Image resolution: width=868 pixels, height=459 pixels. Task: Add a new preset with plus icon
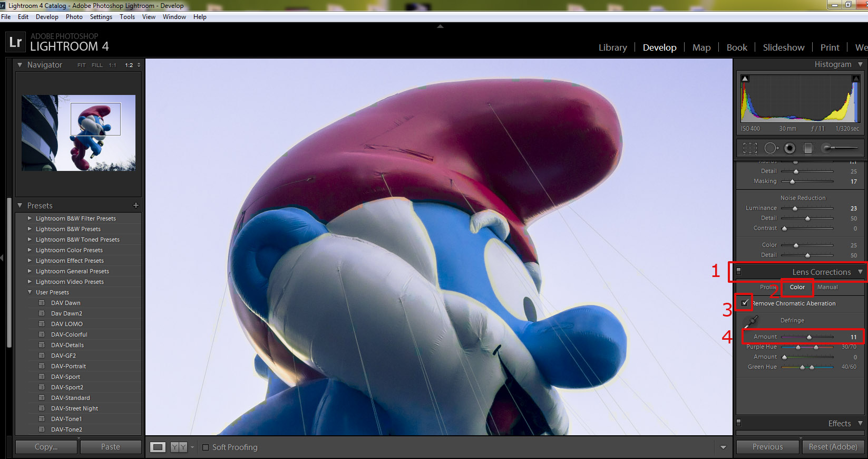click(136, 205)
